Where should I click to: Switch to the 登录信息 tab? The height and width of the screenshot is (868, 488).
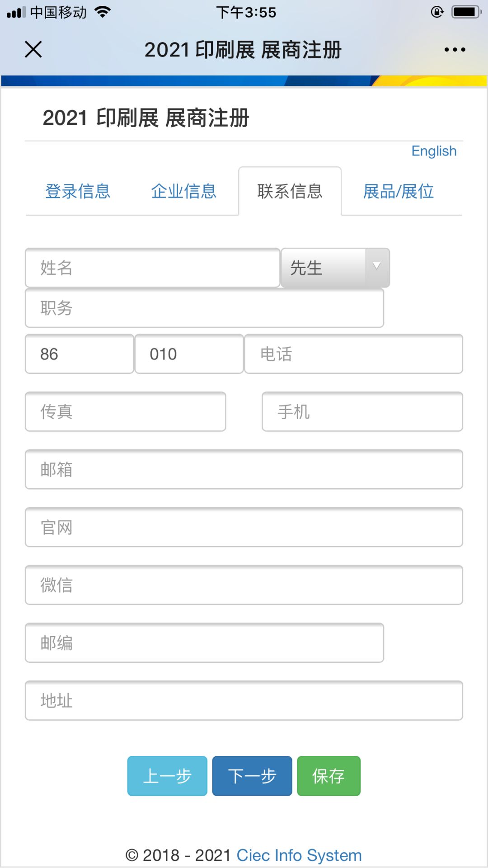[x=78, y=191]
